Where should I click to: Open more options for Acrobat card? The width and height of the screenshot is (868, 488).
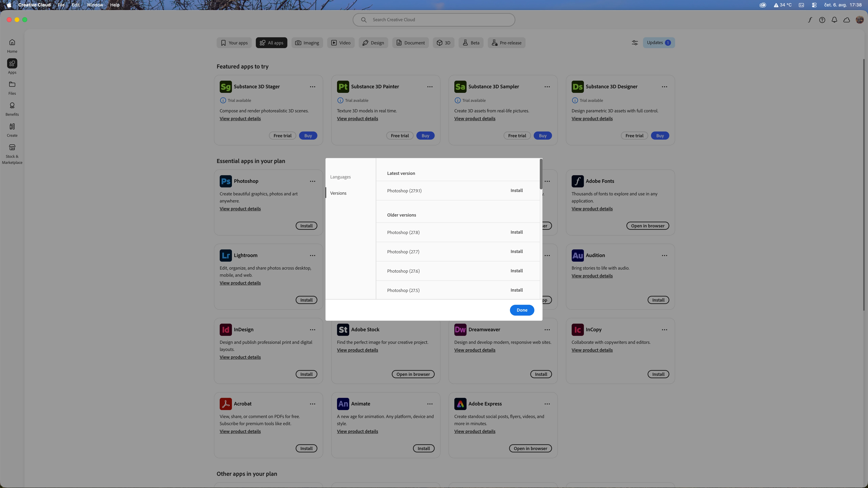(x=313, y=404)
